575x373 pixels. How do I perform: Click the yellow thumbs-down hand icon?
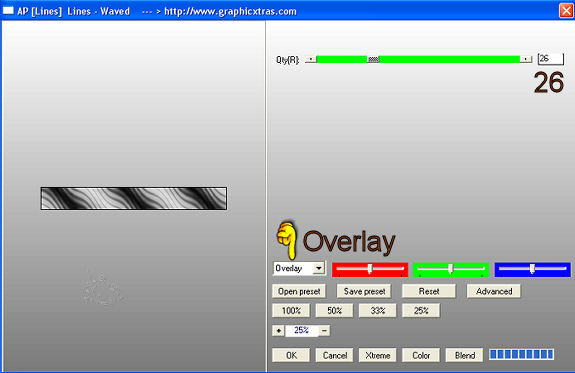pos(286,240)
